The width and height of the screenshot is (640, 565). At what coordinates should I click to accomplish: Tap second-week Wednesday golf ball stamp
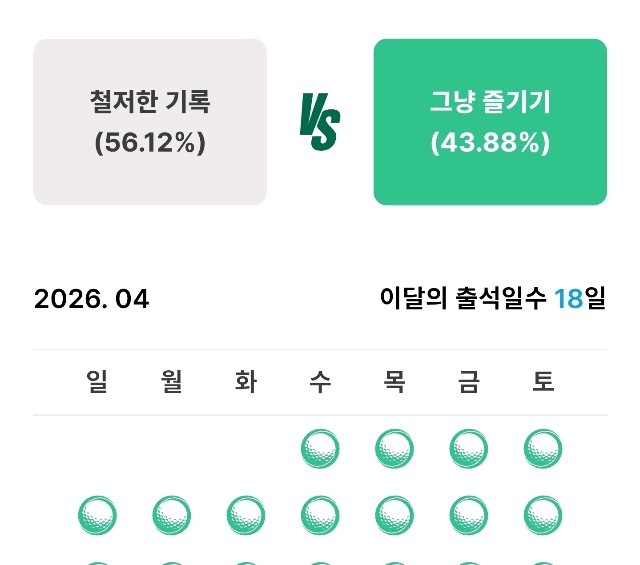(320, 516)
